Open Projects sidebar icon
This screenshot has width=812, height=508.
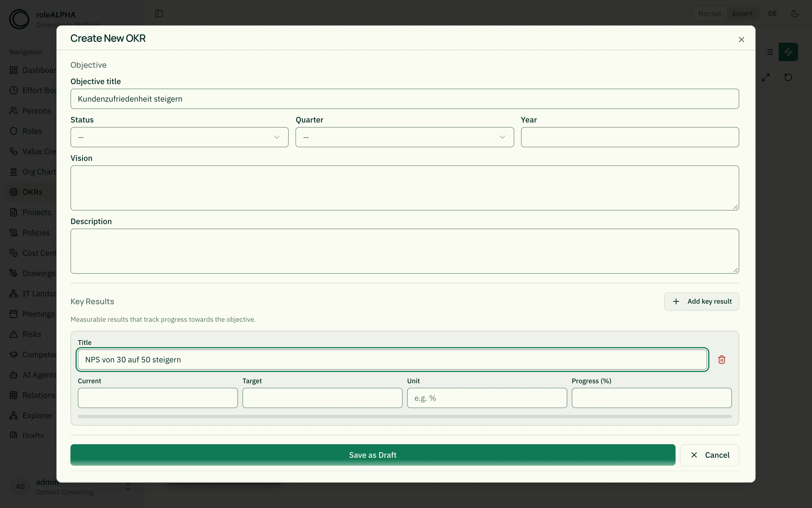(14, 212)
